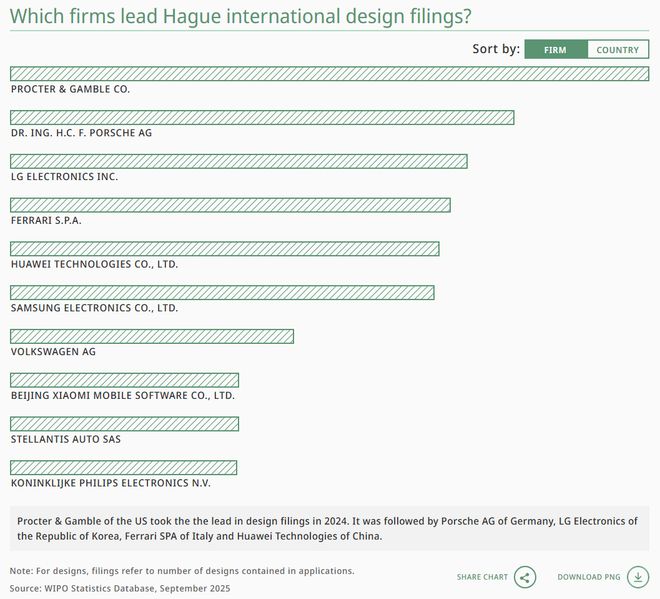Image resolution: width=660 pixels, height=599 pixels.
Task: Sort chart by Firm
Action: point(555,50)
